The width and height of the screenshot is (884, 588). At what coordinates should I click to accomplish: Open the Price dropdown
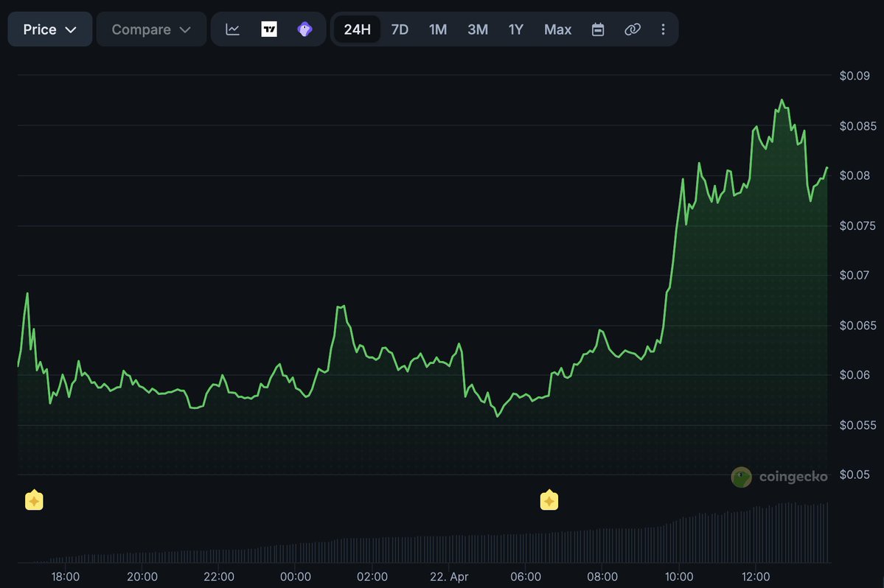[x=49, y=29]
